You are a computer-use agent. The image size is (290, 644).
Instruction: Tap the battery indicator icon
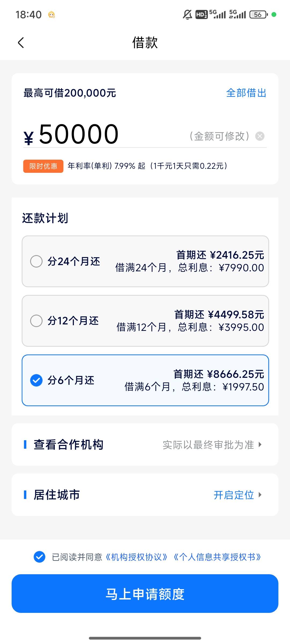[259, 14]
